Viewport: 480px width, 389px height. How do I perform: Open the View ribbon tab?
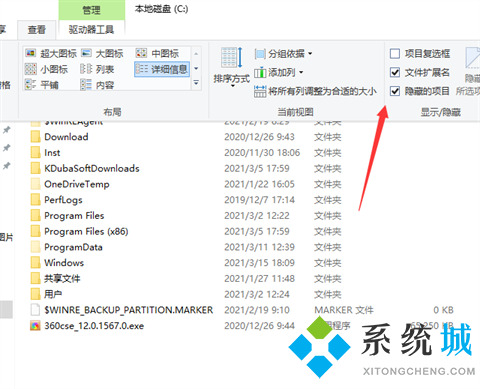click(37, 30)
